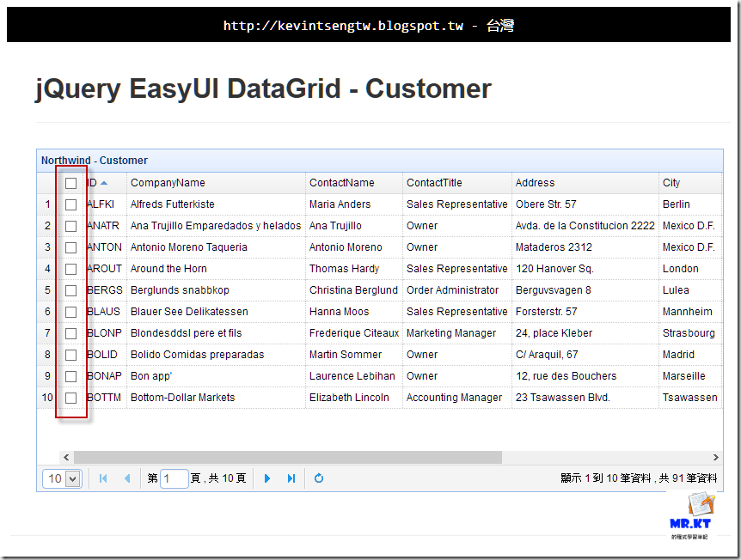The image size is (741, 560).
Task: Click address Avda. de la Constitucion 2222
Action: click(x=585, y=226)
